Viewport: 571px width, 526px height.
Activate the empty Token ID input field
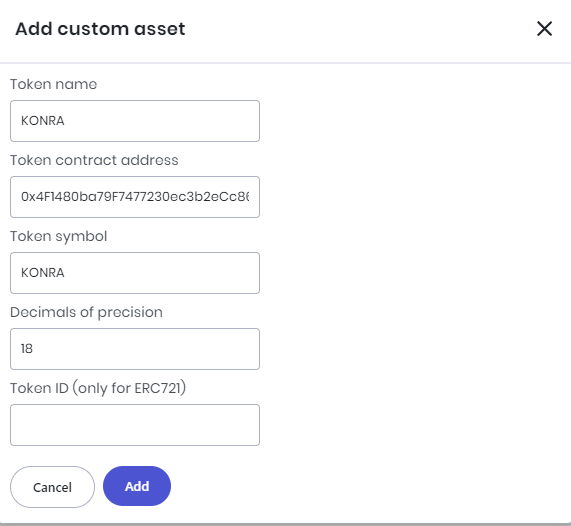[x=135, y=425]
